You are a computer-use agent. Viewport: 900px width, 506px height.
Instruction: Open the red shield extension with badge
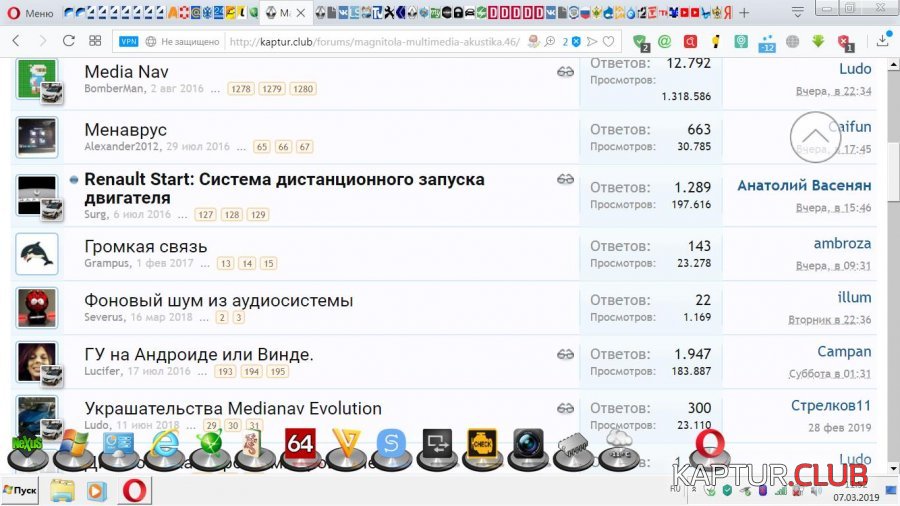pos(844,42)
